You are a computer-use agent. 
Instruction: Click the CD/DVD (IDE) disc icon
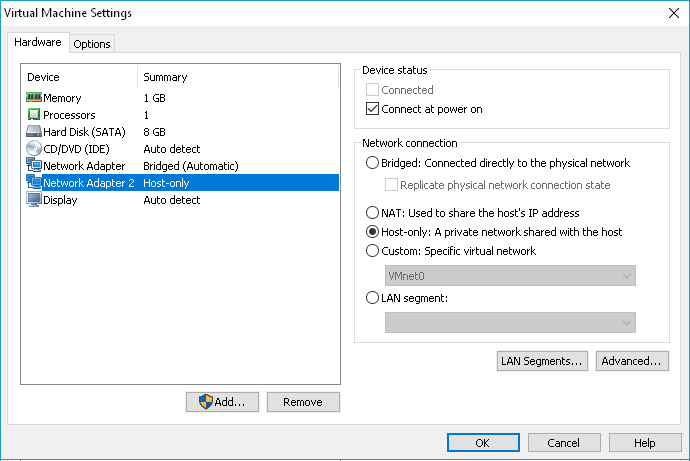tap(33, 149)
